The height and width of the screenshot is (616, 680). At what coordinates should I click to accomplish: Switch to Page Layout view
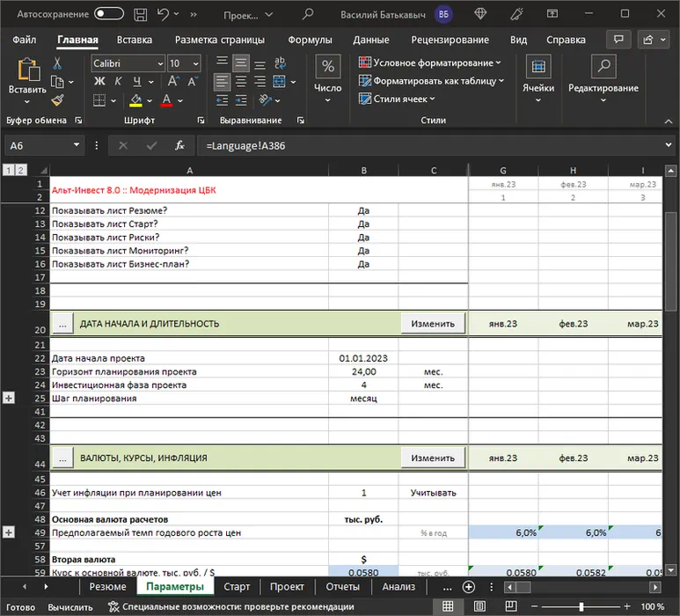(479, 606)
